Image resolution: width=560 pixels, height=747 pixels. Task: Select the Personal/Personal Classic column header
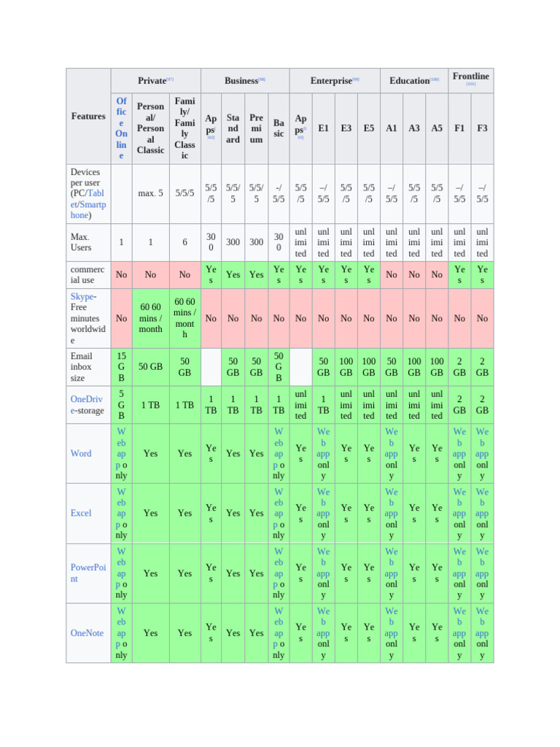(x=150, y=128)
